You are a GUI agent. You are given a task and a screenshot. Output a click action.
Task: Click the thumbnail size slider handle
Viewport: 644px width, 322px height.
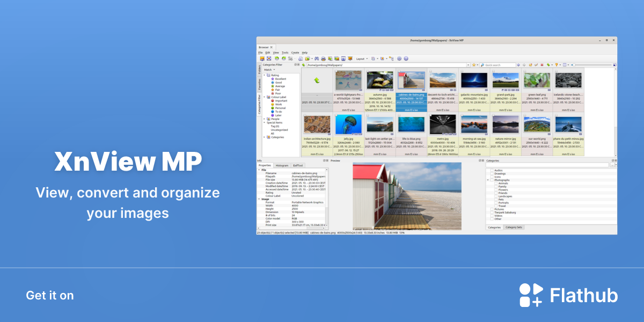click(x=574, y=65)
